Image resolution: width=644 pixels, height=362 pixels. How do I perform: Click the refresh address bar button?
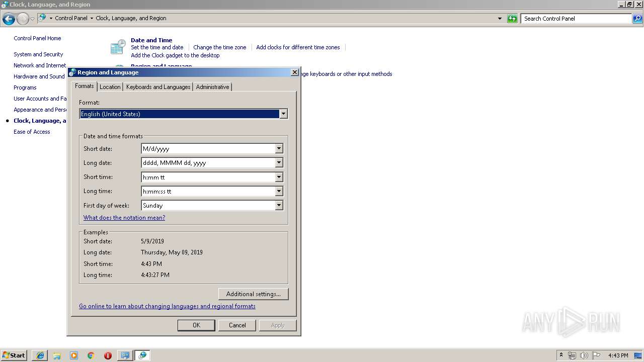coord(512,19)
